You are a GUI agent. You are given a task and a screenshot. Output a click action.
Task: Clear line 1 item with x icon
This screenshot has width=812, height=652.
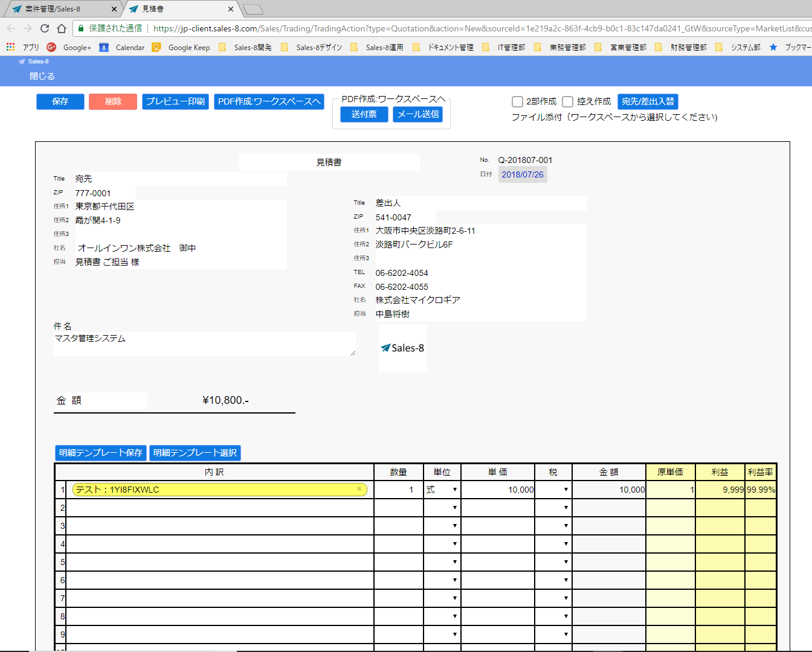pyautogui.click(x=359, y=489)
